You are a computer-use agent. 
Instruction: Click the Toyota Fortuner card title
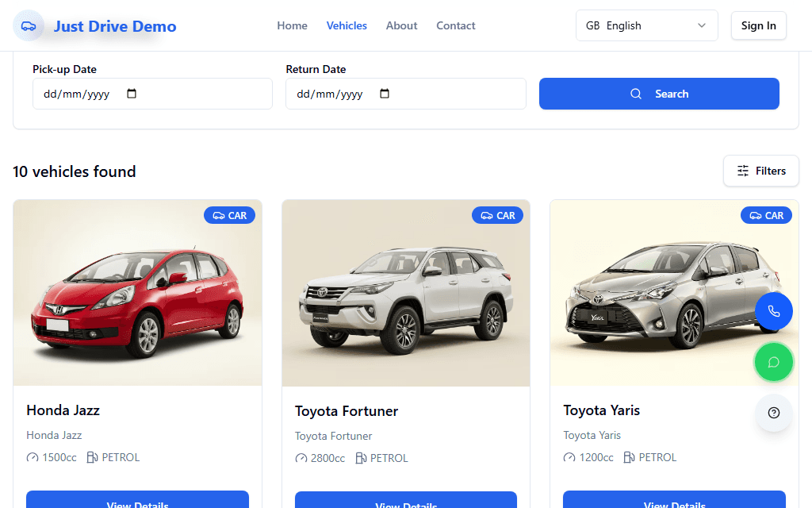[x=347, y=411]
